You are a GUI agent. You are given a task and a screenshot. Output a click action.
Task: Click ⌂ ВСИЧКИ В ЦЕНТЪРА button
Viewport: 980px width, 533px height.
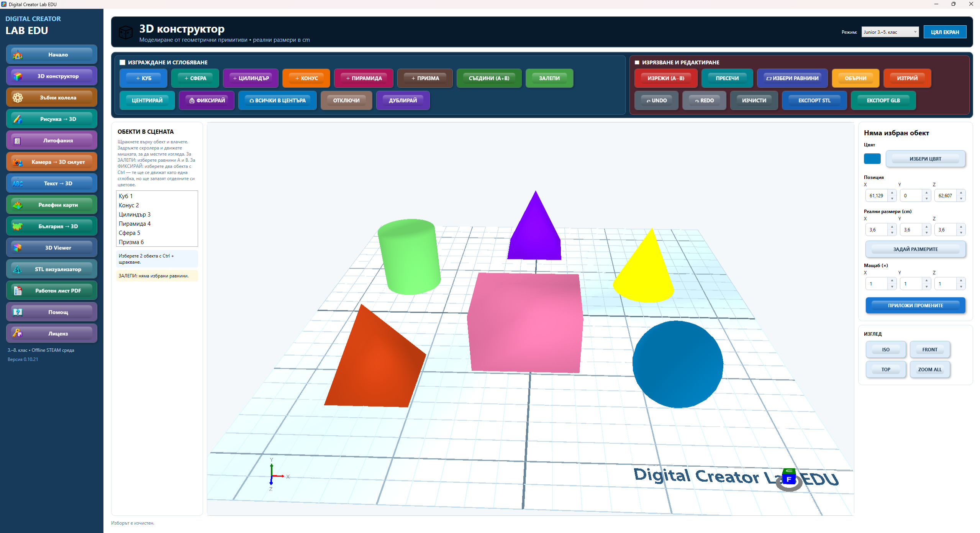(277, 100)
